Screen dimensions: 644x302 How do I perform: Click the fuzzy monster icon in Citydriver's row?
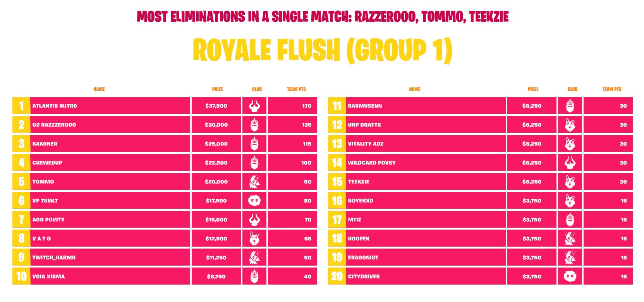tap(570, 276)
